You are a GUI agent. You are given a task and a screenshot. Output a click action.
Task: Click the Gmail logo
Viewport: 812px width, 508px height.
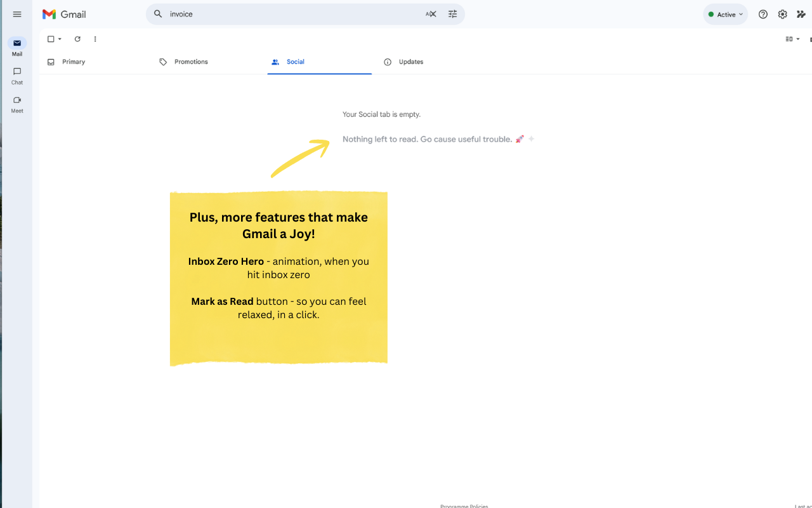tap(64, 14)
